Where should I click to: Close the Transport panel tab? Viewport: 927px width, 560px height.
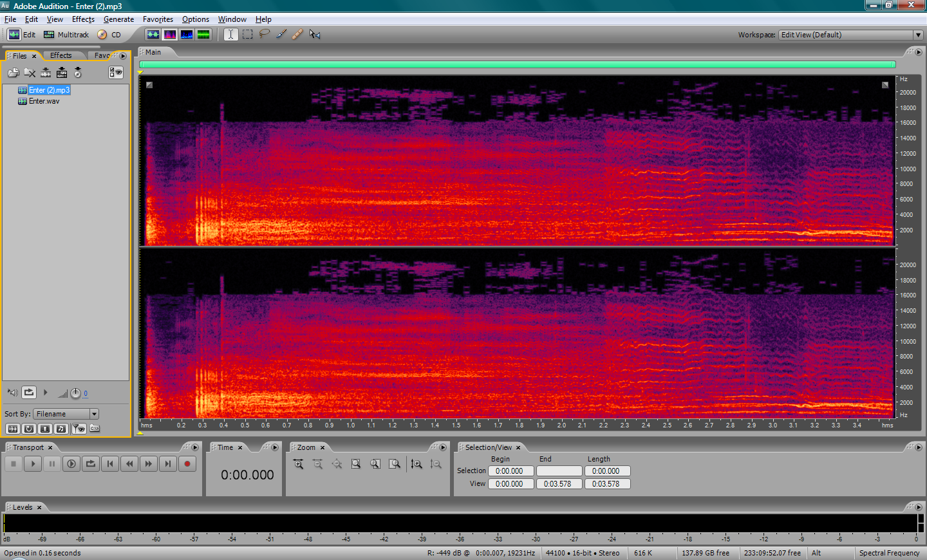pos(50,448)
